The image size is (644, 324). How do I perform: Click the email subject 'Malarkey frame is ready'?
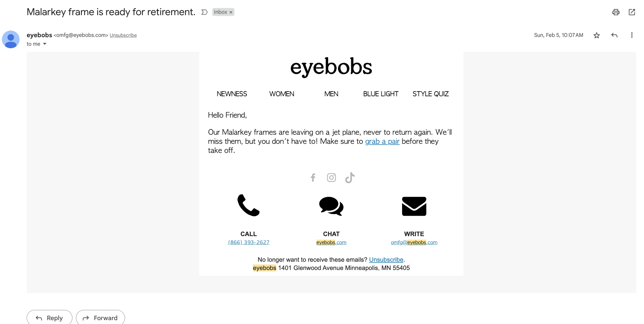pyautogui.click(x=111, y=12)
